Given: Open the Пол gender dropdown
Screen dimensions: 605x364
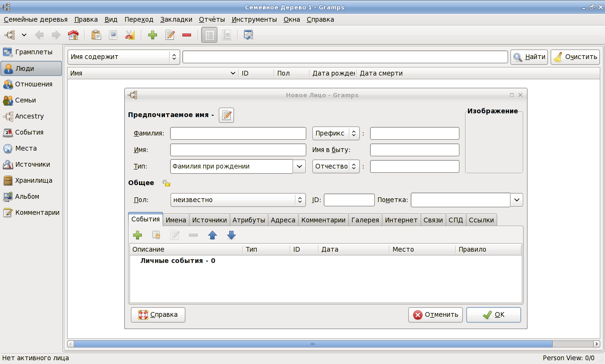Looking at the screenshot, I should point(238,200).
